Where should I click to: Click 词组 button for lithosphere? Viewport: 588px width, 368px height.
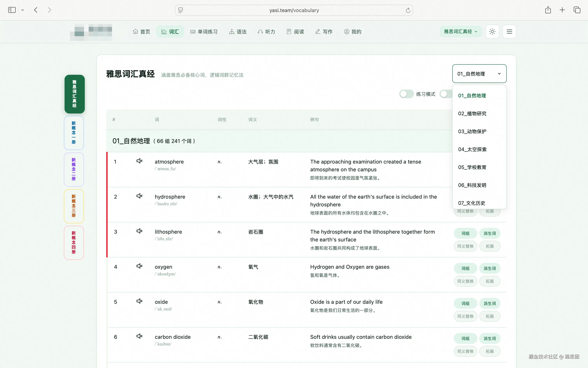(465, 233)
